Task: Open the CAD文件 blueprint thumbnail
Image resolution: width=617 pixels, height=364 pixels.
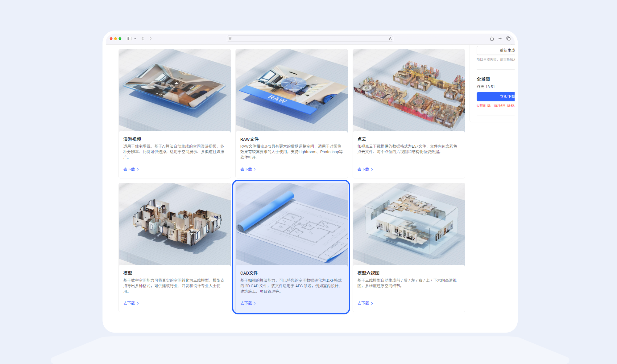Action: coord(292,224)
